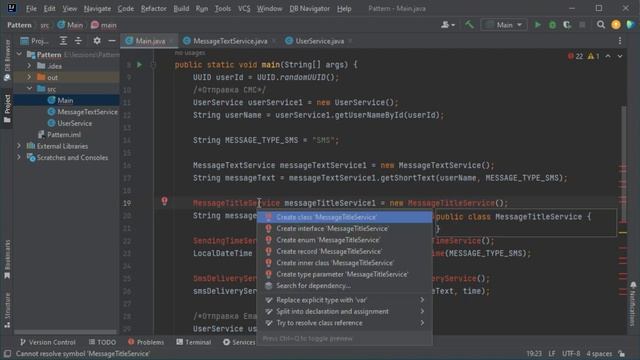Select Create interface 'MessageTitleService'

(345, 229)
